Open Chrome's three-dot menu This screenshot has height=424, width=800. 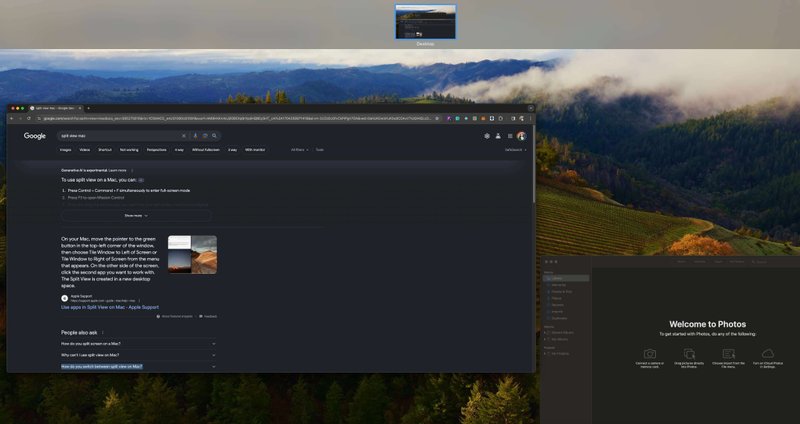click(x=530, y=118)
